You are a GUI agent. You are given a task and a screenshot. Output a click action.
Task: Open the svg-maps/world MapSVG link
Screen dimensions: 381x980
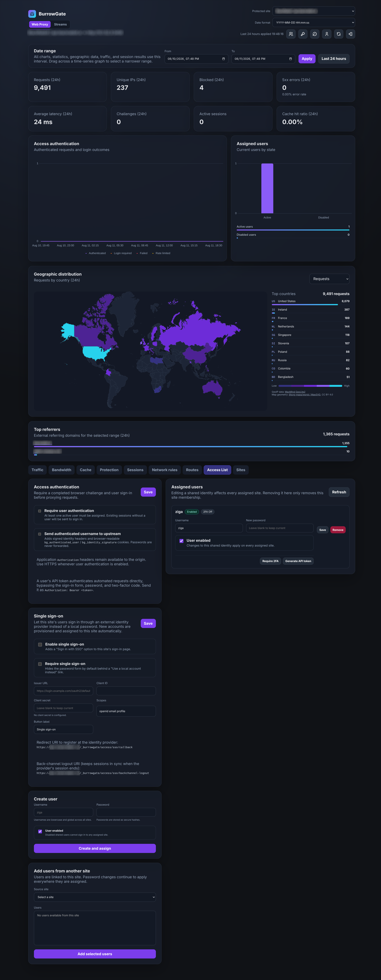(x=305, y=395)
